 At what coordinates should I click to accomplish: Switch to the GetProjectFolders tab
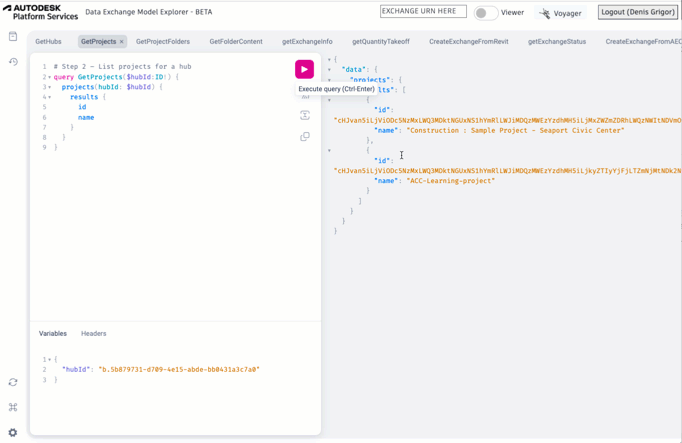(163, 42)
